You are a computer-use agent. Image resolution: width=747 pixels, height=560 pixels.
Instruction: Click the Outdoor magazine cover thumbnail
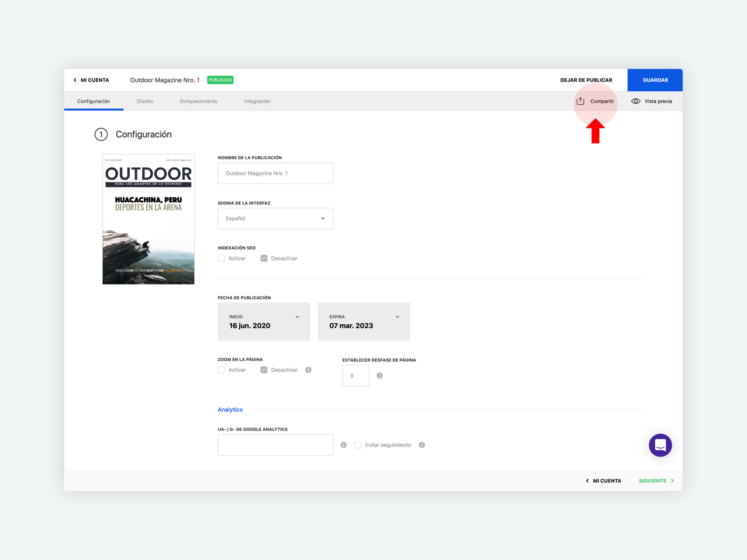coord(148,219)
